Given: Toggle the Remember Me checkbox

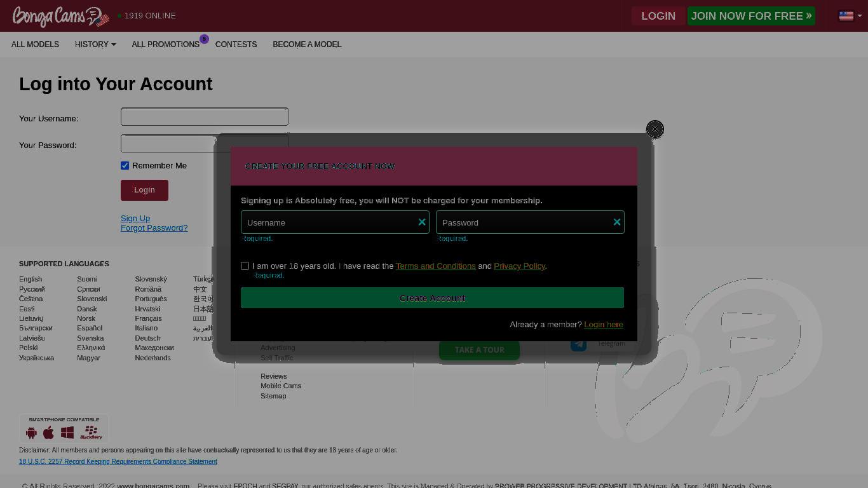Looking at the screenshot, I should coord(125,165).
